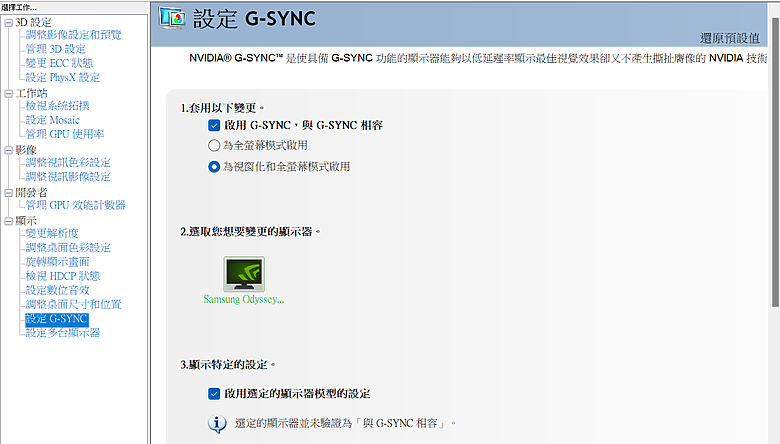Click the info icon next to the G-SYNC compatibility note

click(x=217, y=424)
